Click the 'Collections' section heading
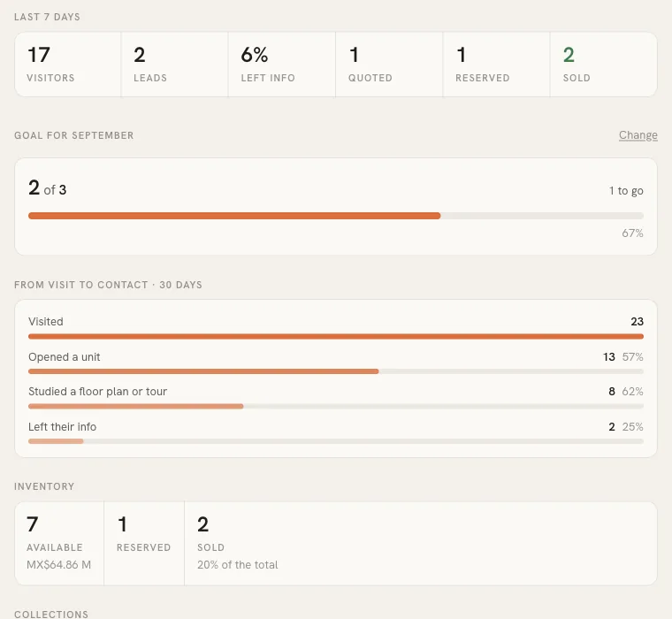Screen dimensions: 672x619 51,615
